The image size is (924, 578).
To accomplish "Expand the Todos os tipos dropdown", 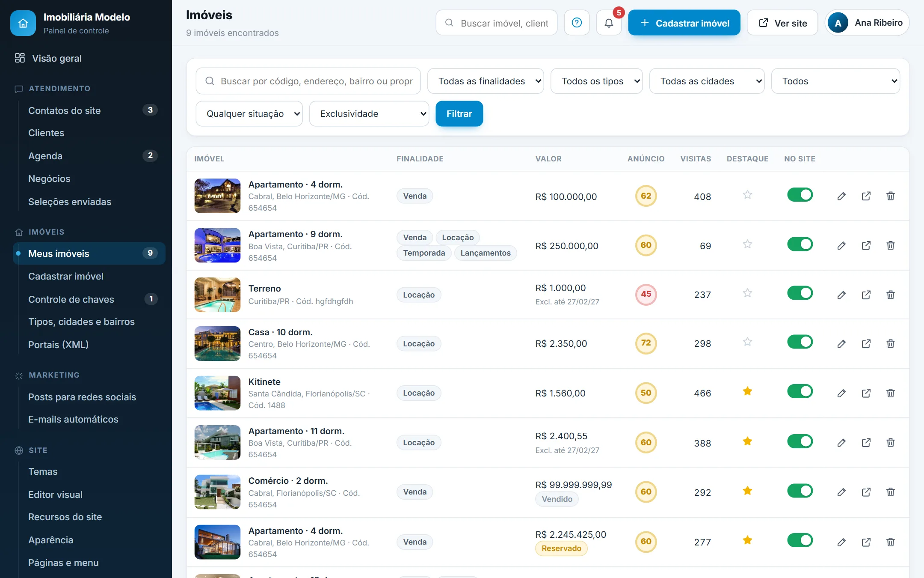I will coord(596,81).
